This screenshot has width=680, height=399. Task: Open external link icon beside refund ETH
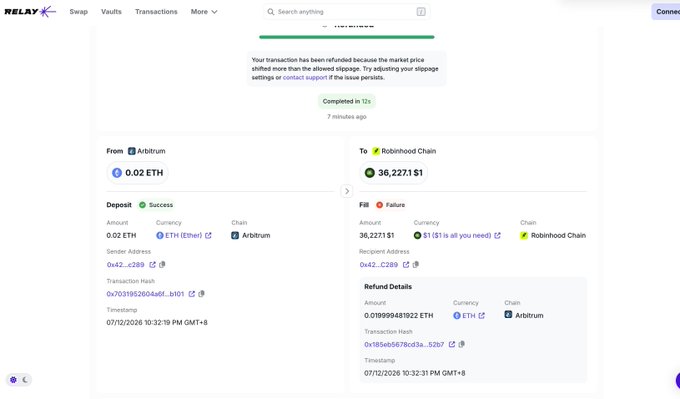[481, 316]
